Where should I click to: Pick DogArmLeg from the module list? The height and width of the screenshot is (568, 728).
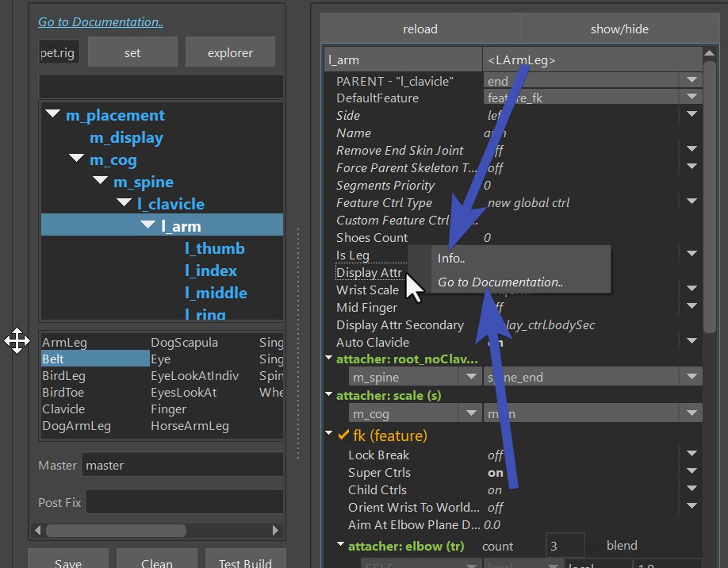(x=76, y=426)
